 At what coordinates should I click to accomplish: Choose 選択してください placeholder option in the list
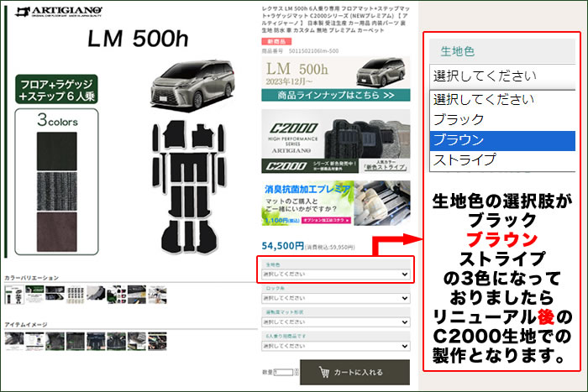502,100
